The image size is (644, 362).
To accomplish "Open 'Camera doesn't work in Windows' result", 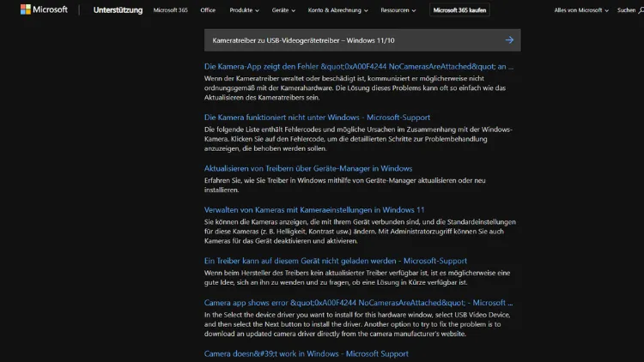I will [x=307, y=353].
